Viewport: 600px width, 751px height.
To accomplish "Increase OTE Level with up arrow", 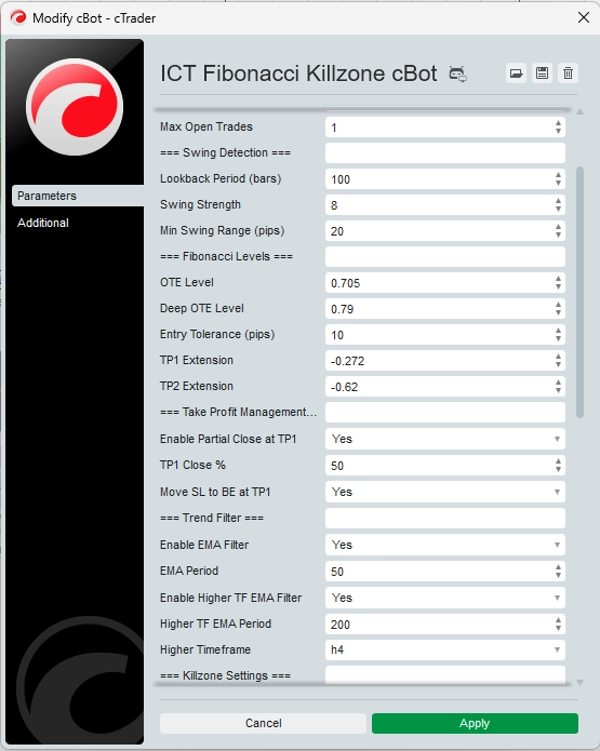I will 558,279.
